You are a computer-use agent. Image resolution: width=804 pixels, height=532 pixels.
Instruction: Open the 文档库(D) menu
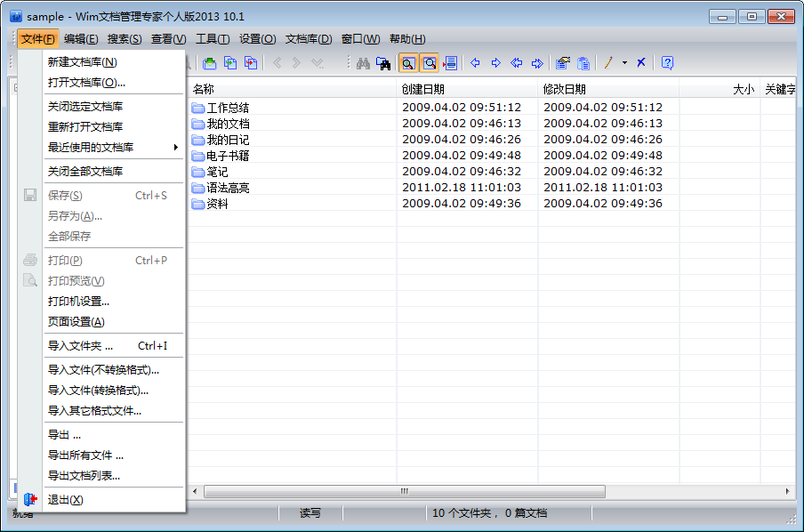309,39
